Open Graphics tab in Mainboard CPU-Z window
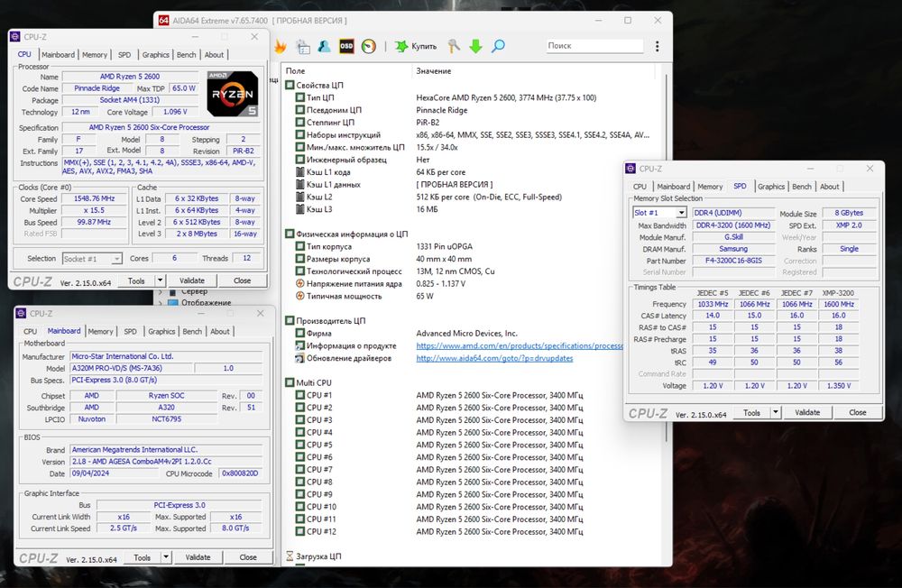The height and width of the screenshot is (588, 902). click(161, 331)
